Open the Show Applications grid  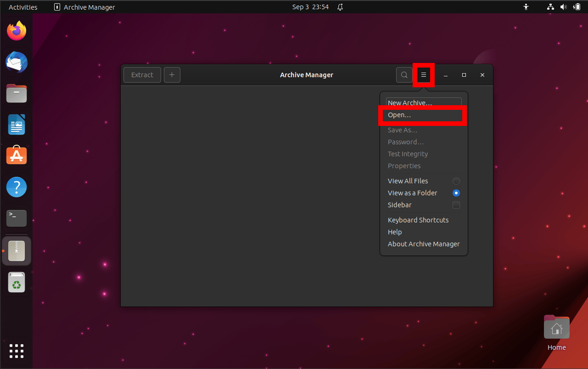16,351
